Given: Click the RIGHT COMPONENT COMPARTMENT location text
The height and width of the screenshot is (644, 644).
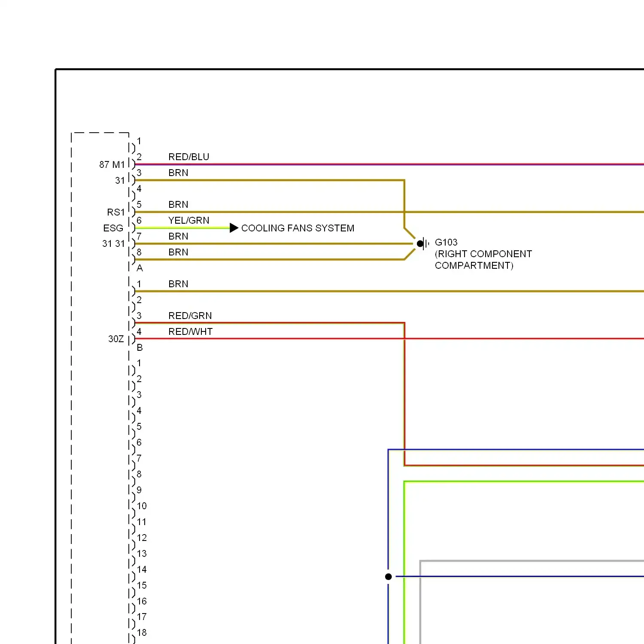Looking at the screenshot, I should [483, 260].
